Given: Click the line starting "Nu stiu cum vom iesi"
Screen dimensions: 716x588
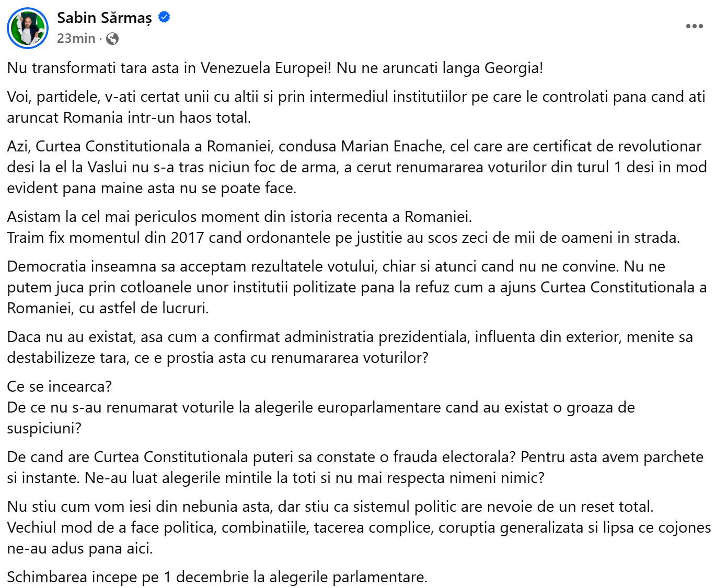Looking at the screenshot, I should coord(330,507).
